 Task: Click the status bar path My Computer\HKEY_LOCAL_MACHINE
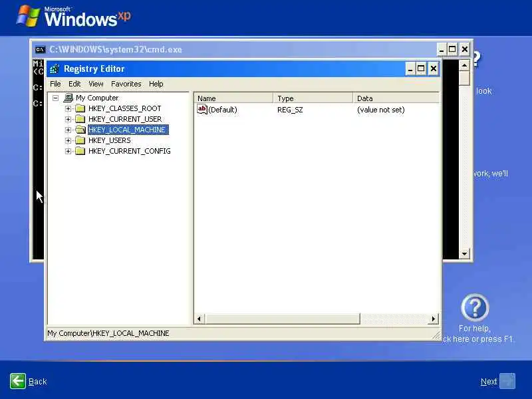(x=108, y=333)
